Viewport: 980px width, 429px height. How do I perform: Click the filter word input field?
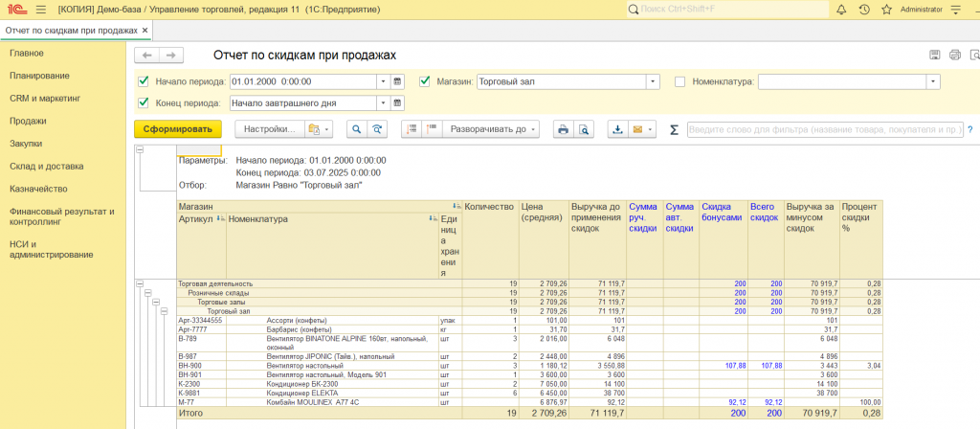point(825,129)
